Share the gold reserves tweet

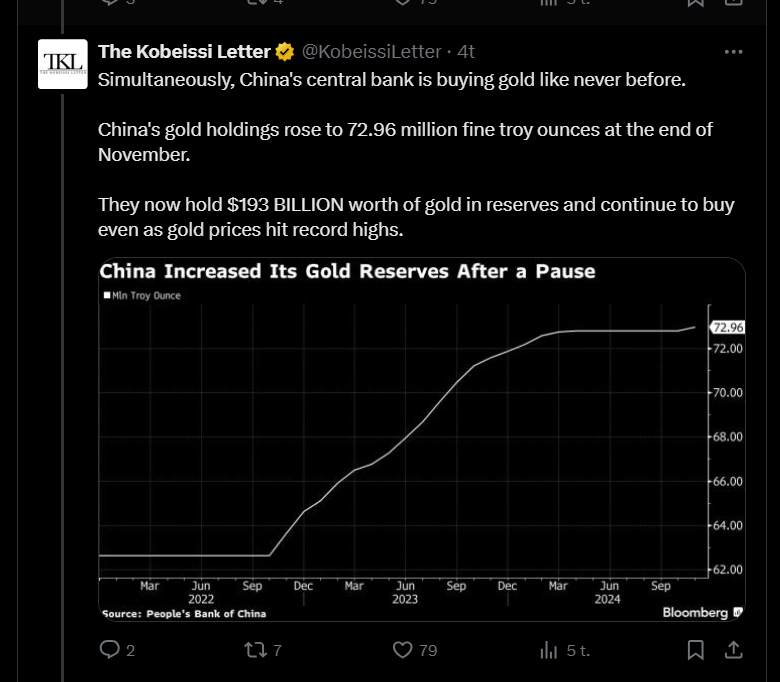[734, 650]
